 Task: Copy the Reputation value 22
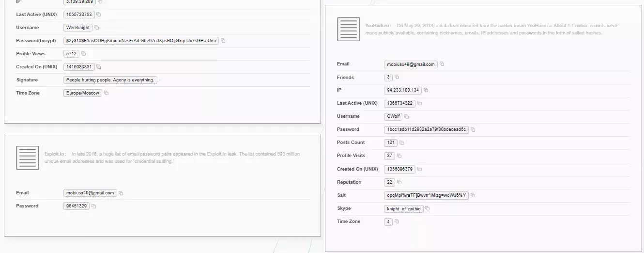(399, 182)
